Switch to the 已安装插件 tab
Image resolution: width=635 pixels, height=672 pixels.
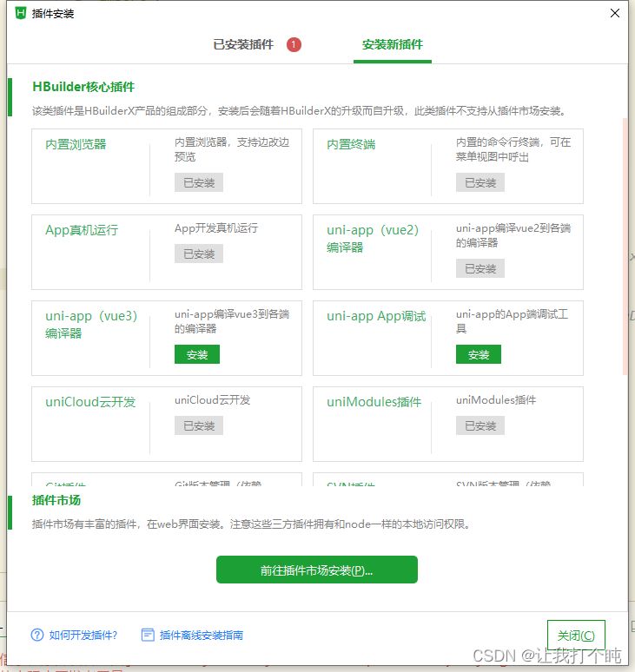[243, 44]
